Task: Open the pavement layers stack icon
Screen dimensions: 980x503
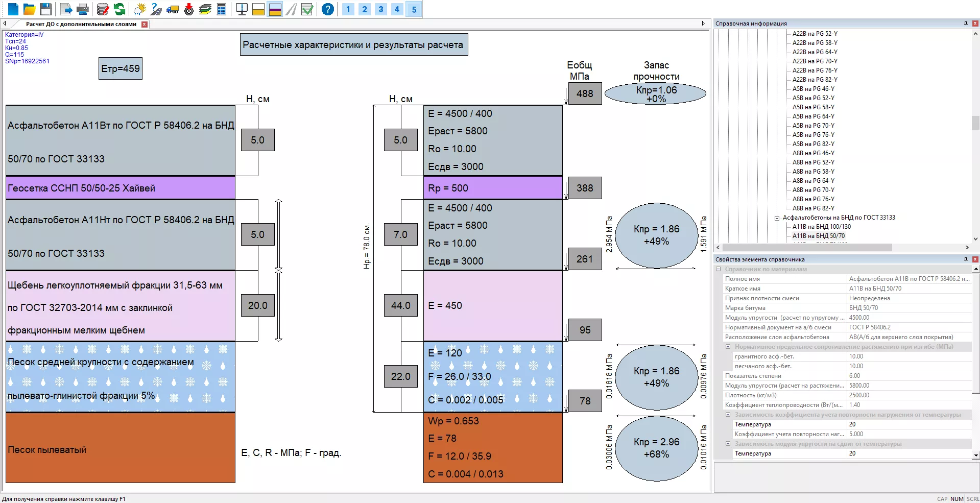Action: [x=205, y=9]
